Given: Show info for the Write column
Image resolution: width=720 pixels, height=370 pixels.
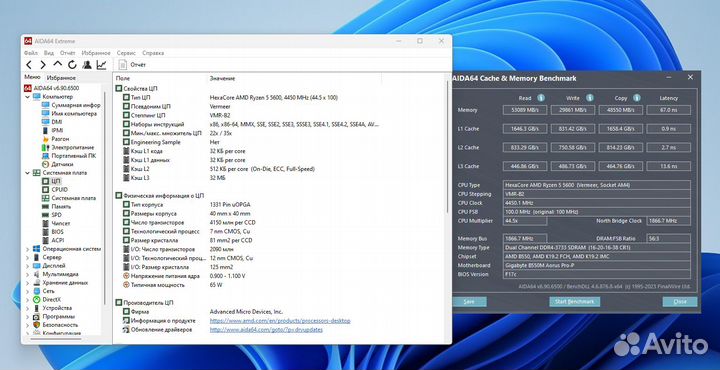Looking at the screenshot, I should pyautogui.click(x=590, y=98).
